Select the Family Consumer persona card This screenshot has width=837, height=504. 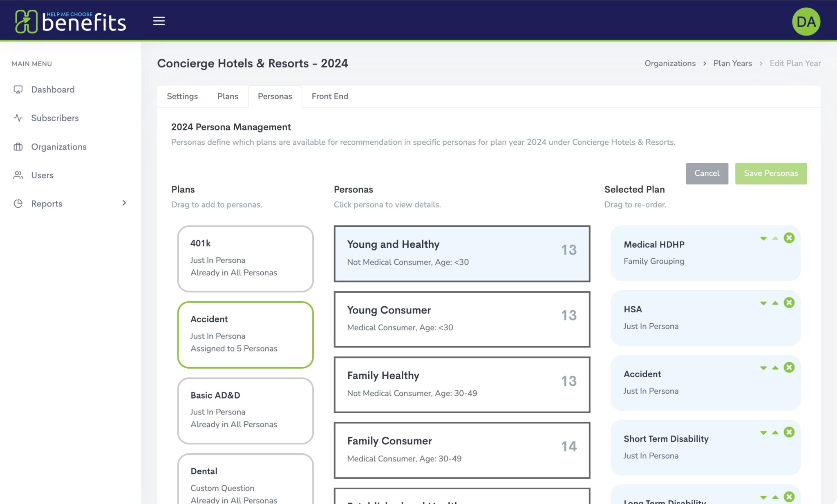click(462, 450)
